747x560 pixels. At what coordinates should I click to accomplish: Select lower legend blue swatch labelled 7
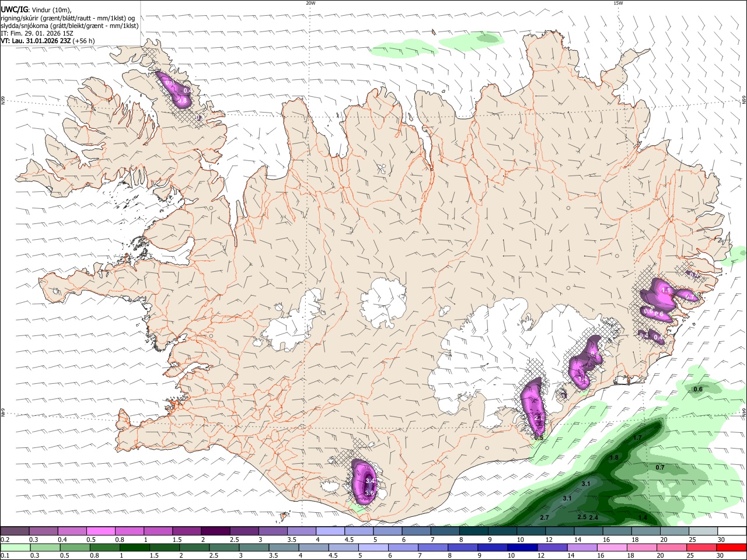pyautogui.click(x=433, y=547)
